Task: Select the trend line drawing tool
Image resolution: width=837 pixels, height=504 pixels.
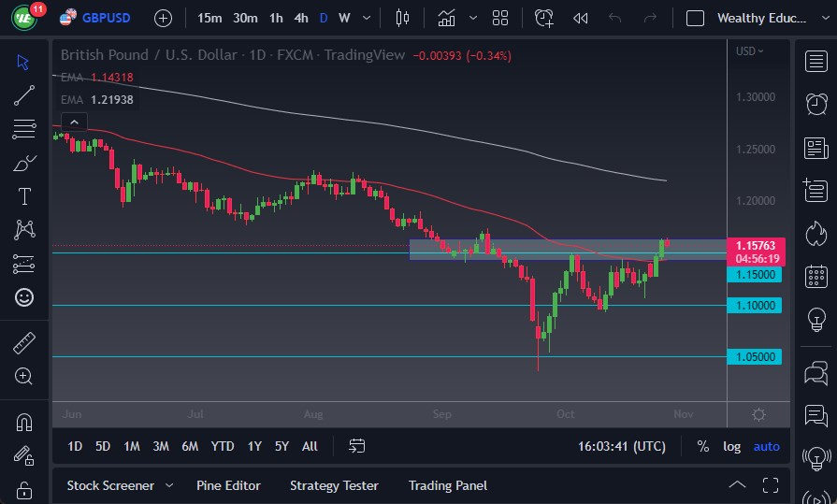Action: [x=24, y=94]
